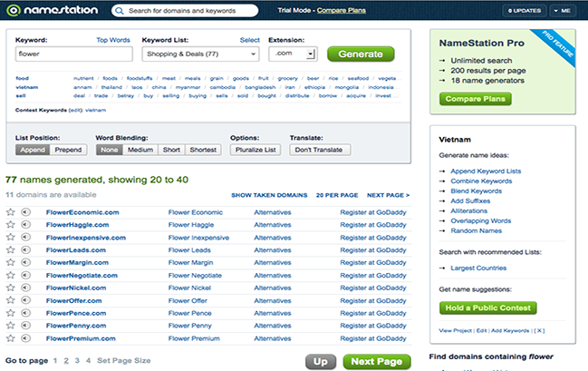Star the FlowerMargin.com domain
Screen dimensions: 588x371
[11, 262]
